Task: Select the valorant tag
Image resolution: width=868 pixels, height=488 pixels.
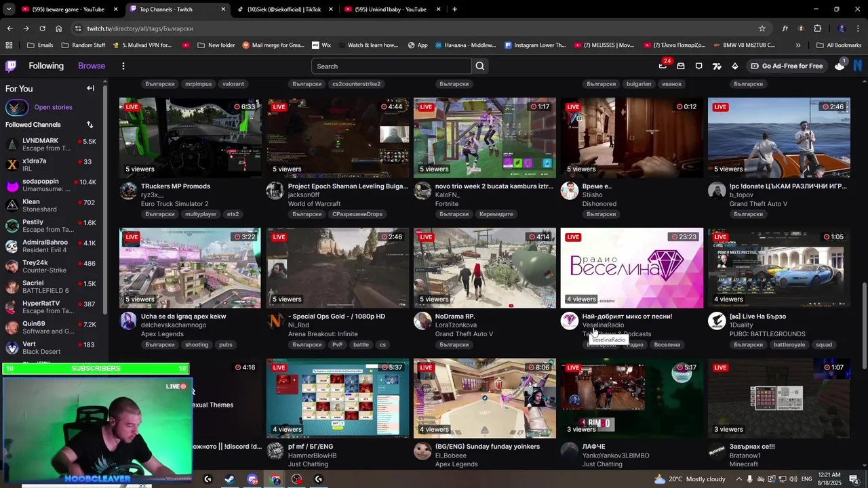Action: tap(233, 84)
